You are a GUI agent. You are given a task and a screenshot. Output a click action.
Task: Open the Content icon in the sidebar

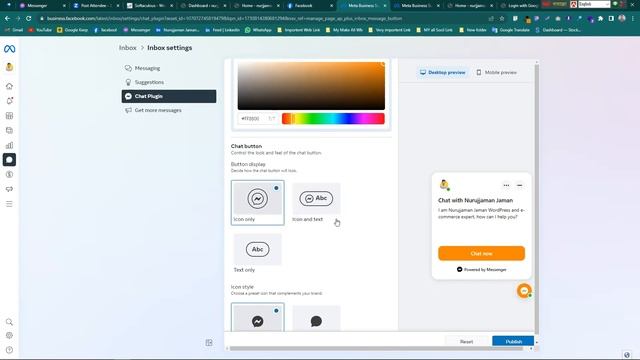point(9,130)
